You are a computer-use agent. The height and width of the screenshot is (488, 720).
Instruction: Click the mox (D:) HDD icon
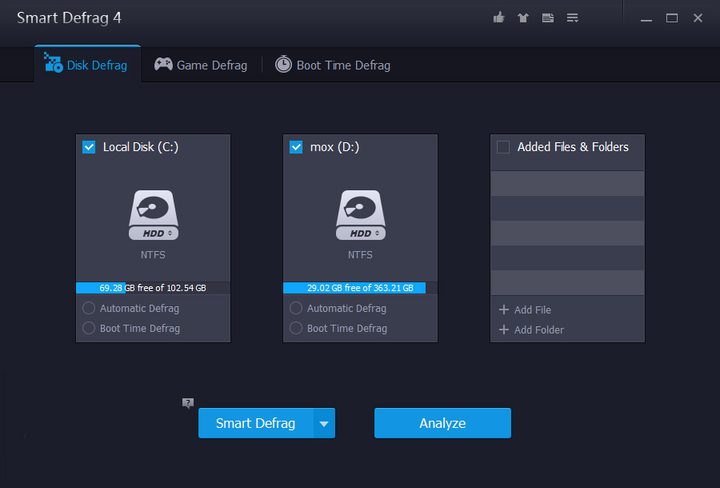click(x=360, y=215)
